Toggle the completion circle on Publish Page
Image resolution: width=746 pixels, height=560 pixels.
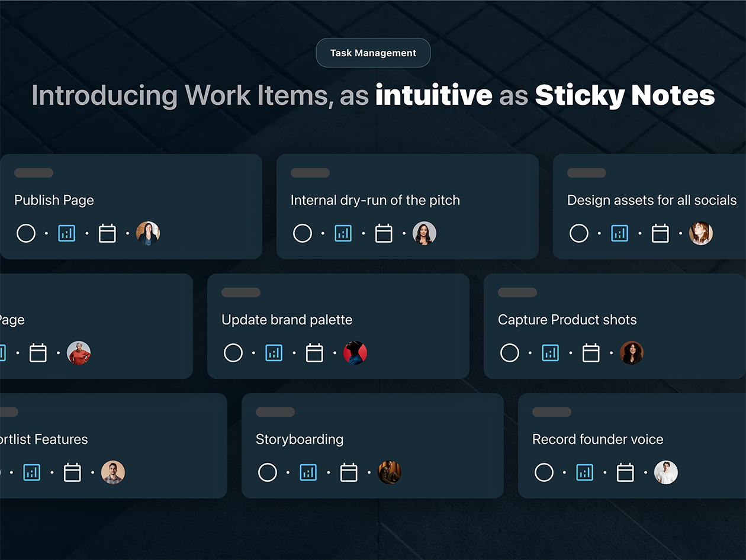[26, 233]
